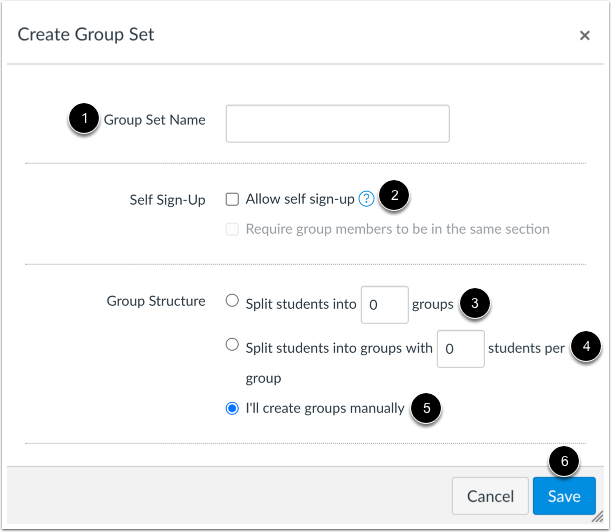611x532 pixels.
Task: Check Require group members in same section
Action: tap(233, 229)
